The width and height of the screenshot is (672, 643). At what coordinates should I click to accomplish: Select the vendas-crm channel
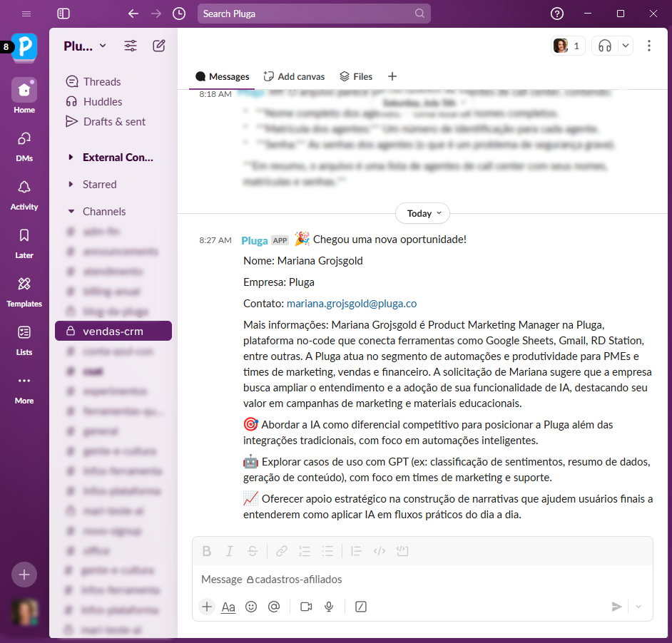tap(113, 331)
